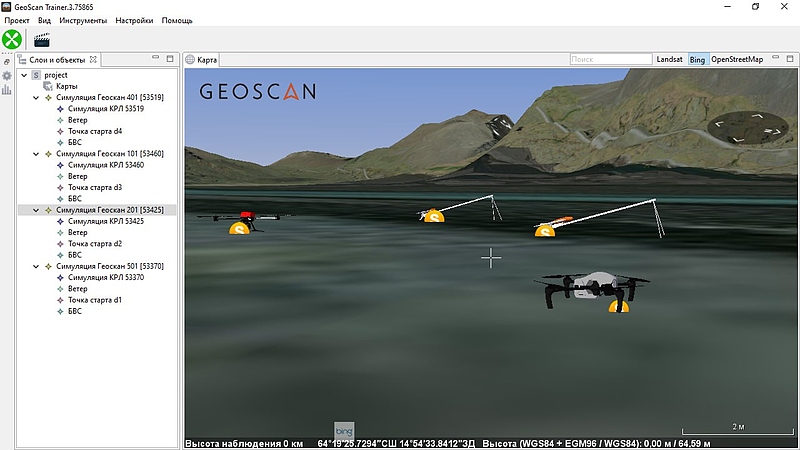
Task: Select БВС under Геоскан 201
Action: pyautogui.click(x=74, y=255)
